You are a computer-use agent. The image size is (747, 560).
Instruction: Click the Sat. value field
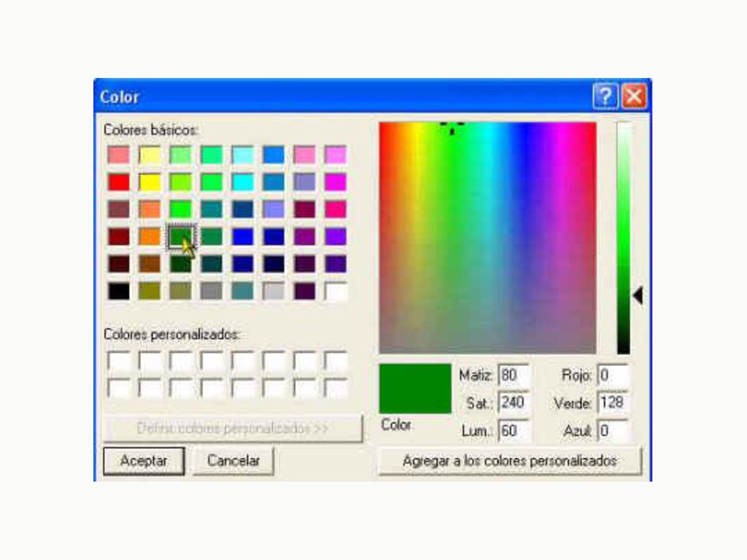click(514, 402)
